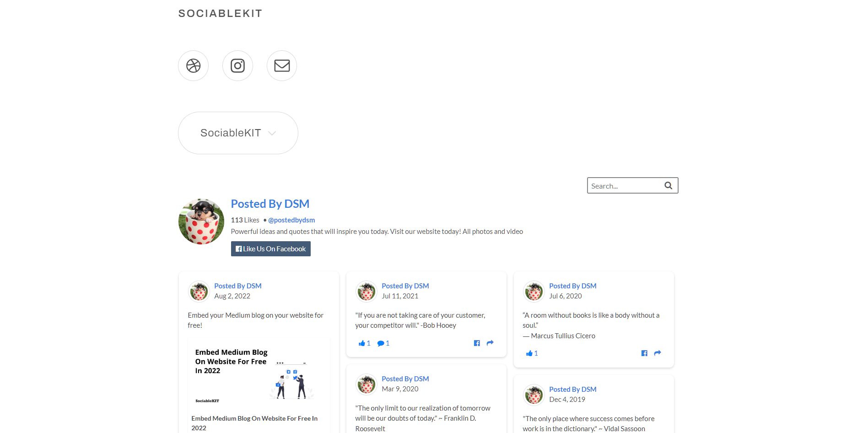Click the Posted By DSM avatar on the Dec 4 post
The width and height of the screenshot is (868, 433).
click(533, 395)
